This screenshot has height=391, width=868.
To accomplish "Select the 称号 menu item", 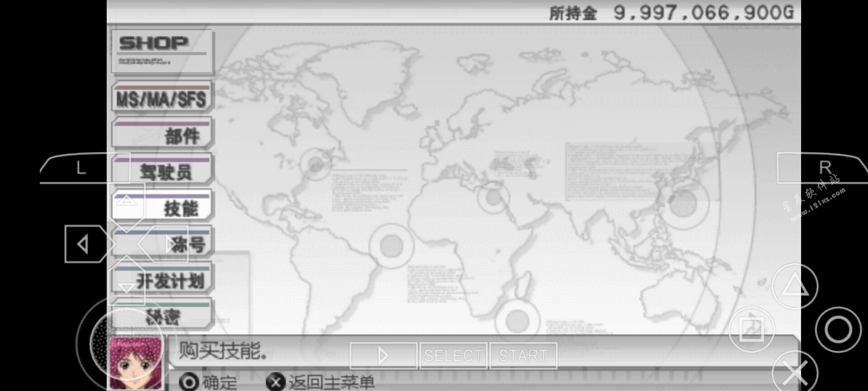I will 162,242.
